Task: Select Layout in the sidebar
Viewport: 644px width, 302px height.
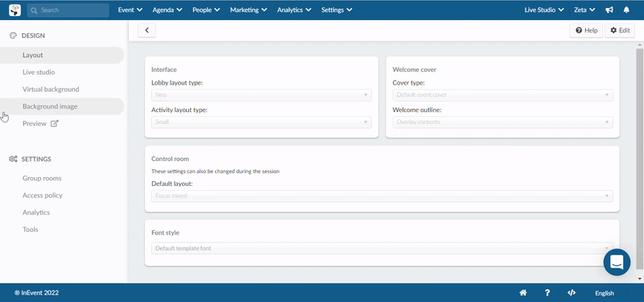Action: (x=62, y=55)
